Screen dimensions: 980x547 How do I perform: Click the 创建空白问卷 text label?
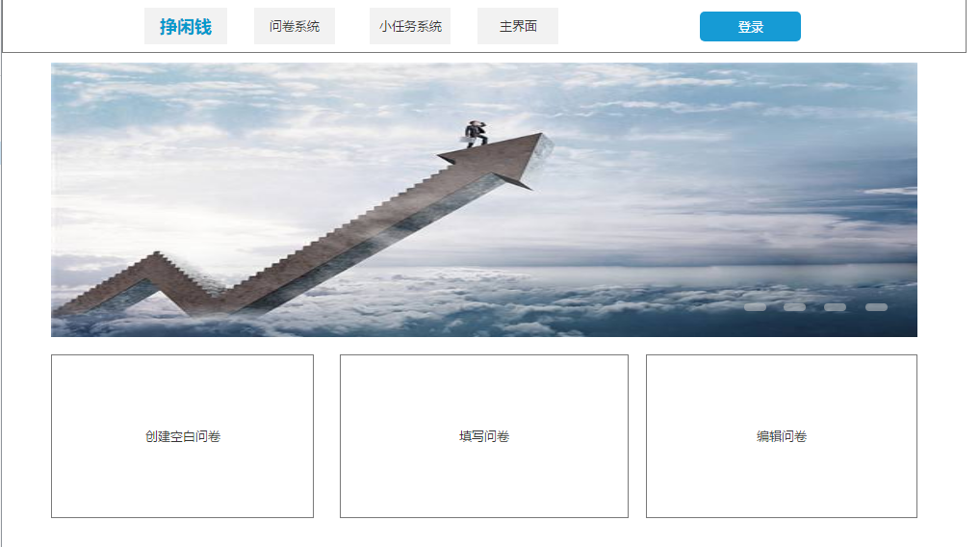pos(183,436)
